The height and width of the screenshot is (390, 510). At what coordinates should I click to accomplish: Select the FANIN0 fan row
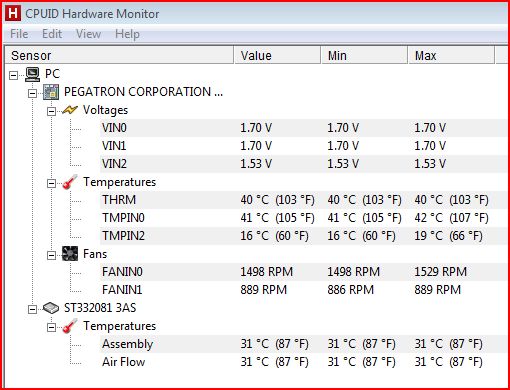click(x=303, y=272)
